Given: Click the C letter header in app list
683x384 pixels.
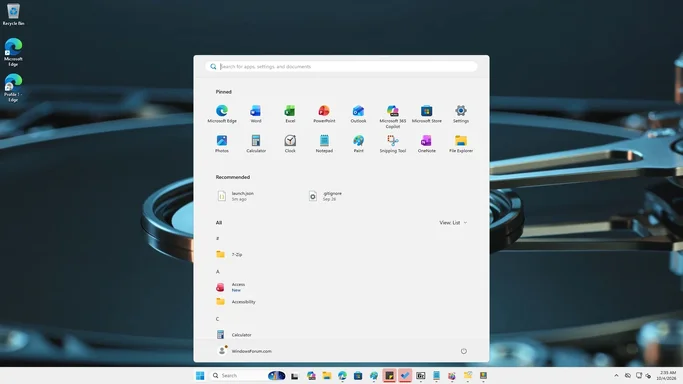Looking at the screenshot, I should (x=218, y=319).
